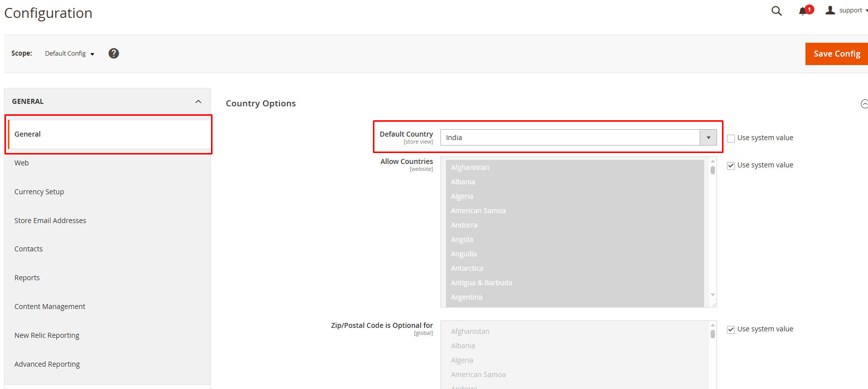The height and width of the screenshot is (389, 868).
Task: Click Antarctica in Allow Countries list
Action: coord(575,268)
